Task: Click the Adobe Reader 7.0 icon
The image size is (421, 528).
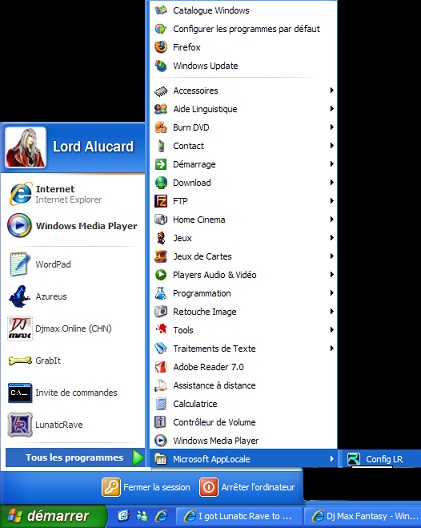Action: [161, 367]
